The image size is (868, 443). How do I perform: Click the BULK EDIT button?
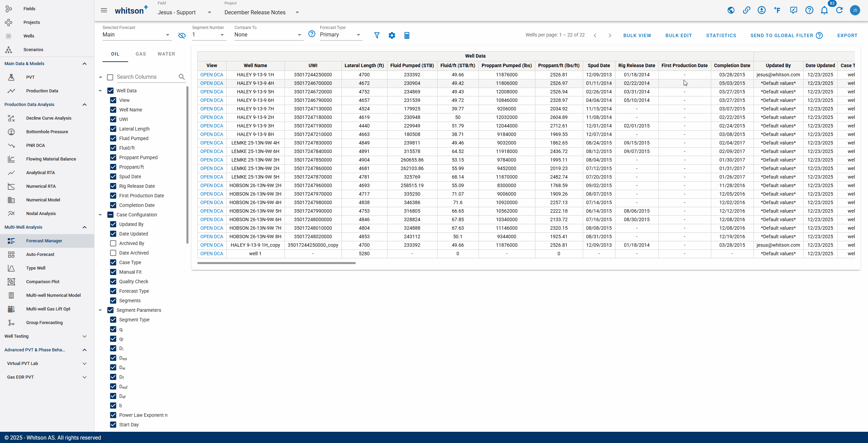pyautogui.click(x=679, y=35)
